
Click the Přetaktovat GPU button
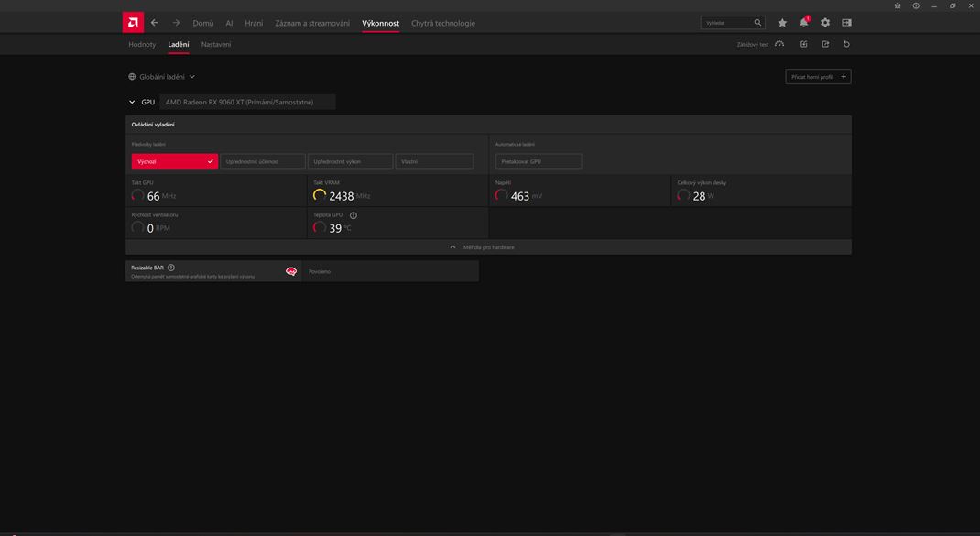click(539, 161)
